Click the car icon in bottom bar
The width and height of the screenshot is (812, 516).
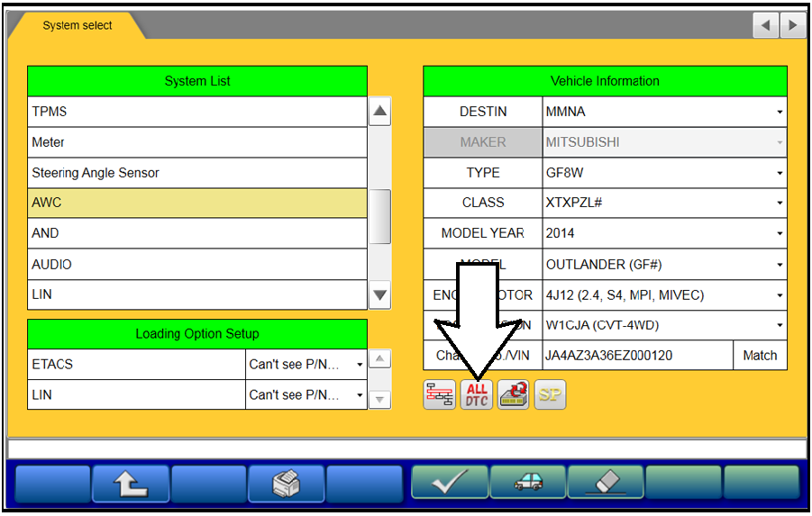(x=528, y=483)
